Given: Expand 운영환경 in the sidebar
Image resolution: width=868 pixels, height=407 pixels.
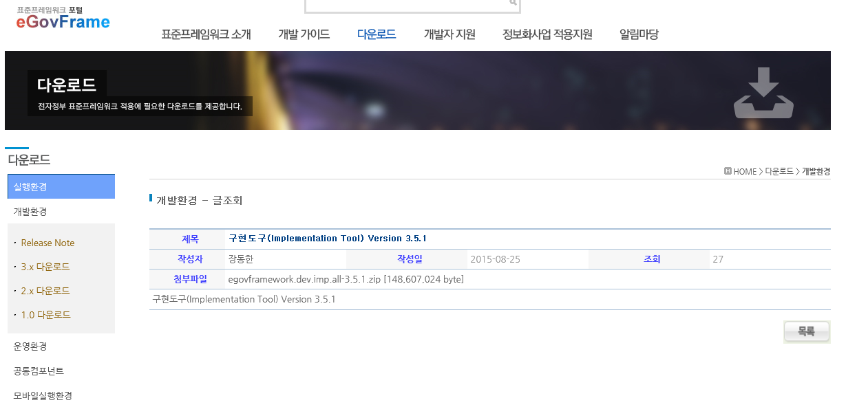Looking at the screenshot, I should 30,346.
